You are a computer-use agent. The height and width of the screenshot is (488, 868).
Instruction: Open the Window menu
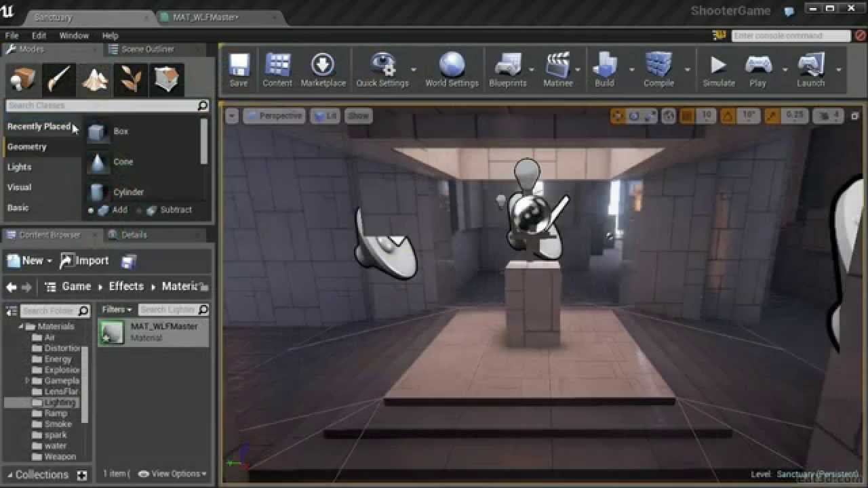coord(74,35)
